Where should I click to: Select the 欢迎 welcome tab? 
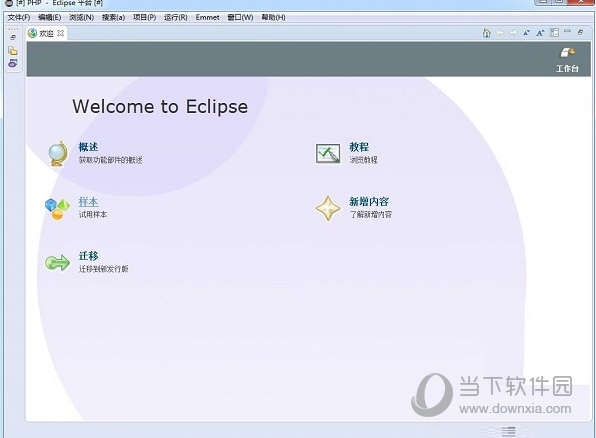point(46,33)
